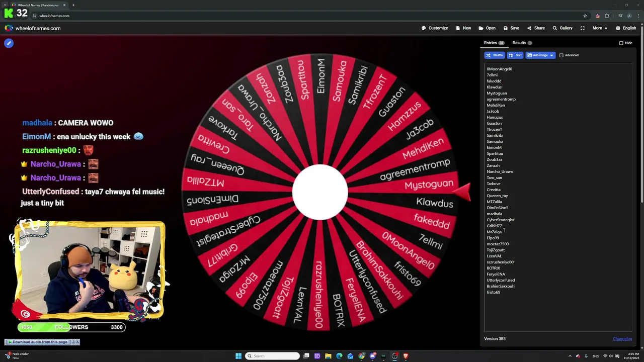The image size is (644, 362).
Task: Click the entry BrahimSakkouhi in list
Action: 501,286
